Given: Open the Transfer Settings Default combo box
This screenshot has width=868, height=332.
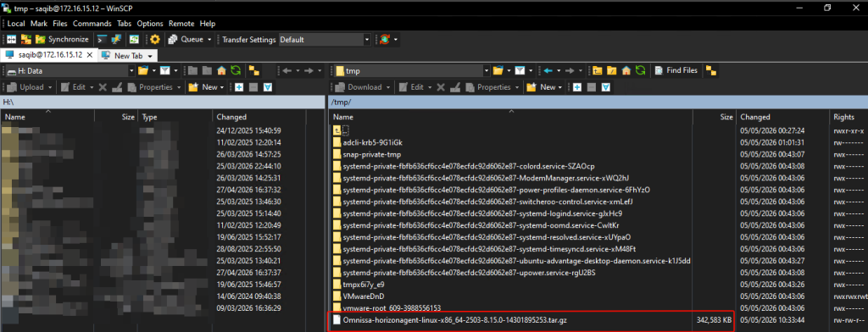Looking at the screenshot, I should point(325,39).
